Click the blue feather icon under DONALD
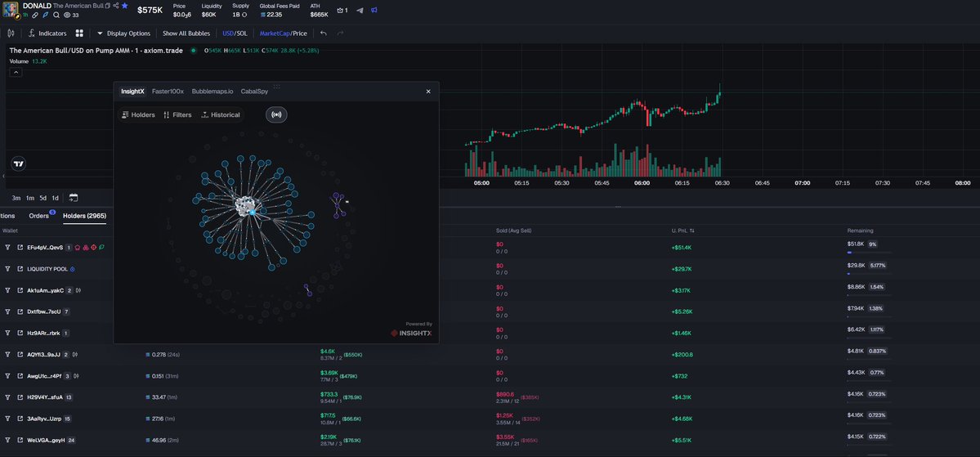This screenshot has width=980, height=457. 45,15
